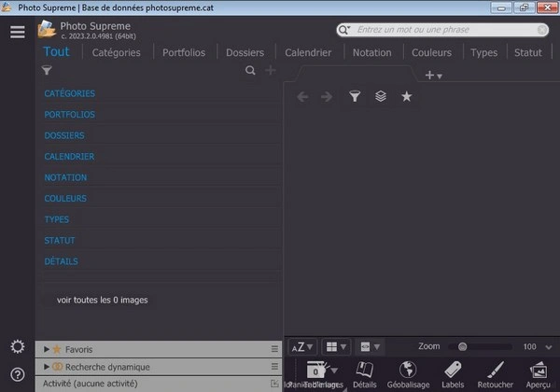Toggle the filter funnel in image toolbar
This screenshot has width=560, height=392.
click(x=355, y=96)
